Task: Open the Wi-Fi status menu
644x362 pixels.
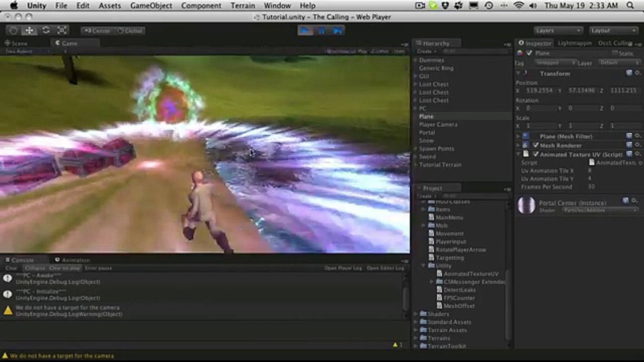Action: (x=519, y=6)
